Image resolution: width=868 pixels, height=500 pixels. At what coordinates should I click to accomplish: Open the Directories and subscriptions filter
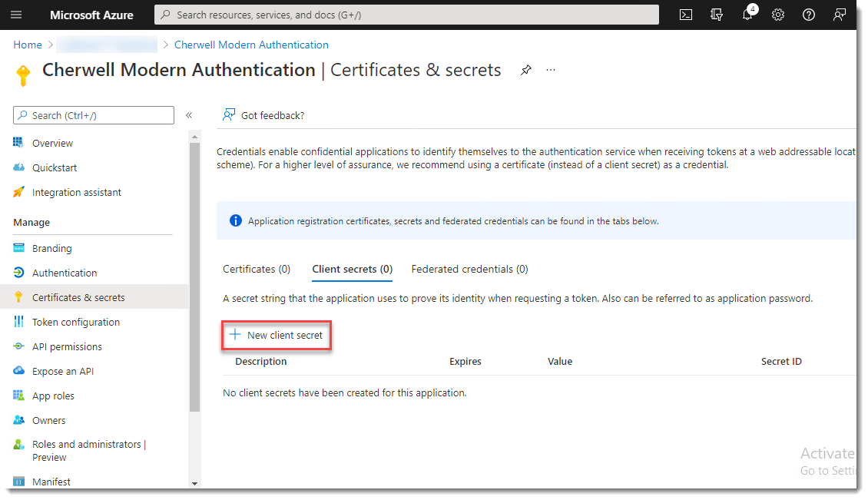pyautogui.click(x=716, y=14)
